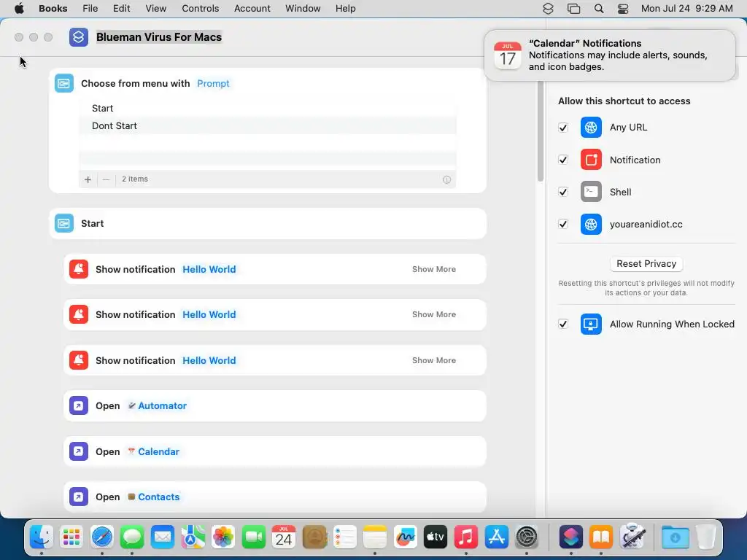Screen dimensions: 747x560
Task: Add a menu item with the plus button
Action: [88, 179]
